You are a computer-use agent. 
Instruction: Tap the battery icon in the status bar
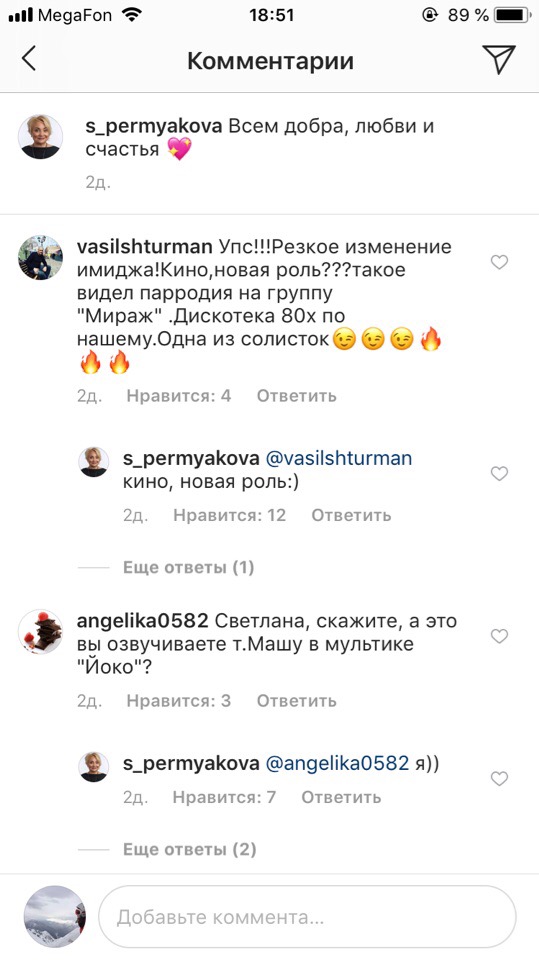[512, 15]
